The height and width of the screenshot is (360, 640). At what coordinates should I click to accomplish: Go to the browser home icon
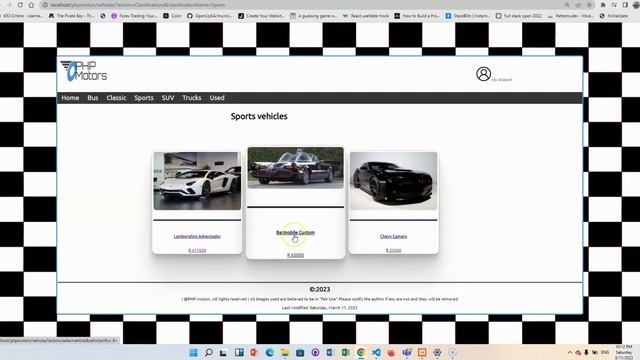[31, 5]
